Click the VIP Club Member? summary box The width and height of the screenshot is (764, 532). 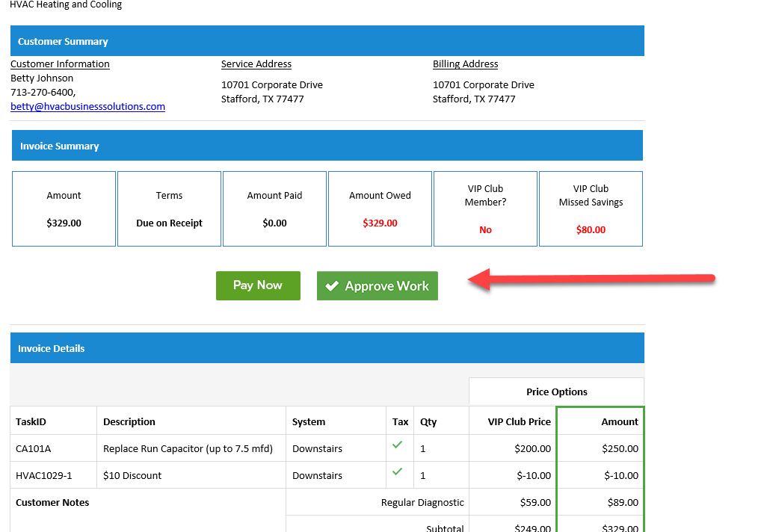coord(485,209)
